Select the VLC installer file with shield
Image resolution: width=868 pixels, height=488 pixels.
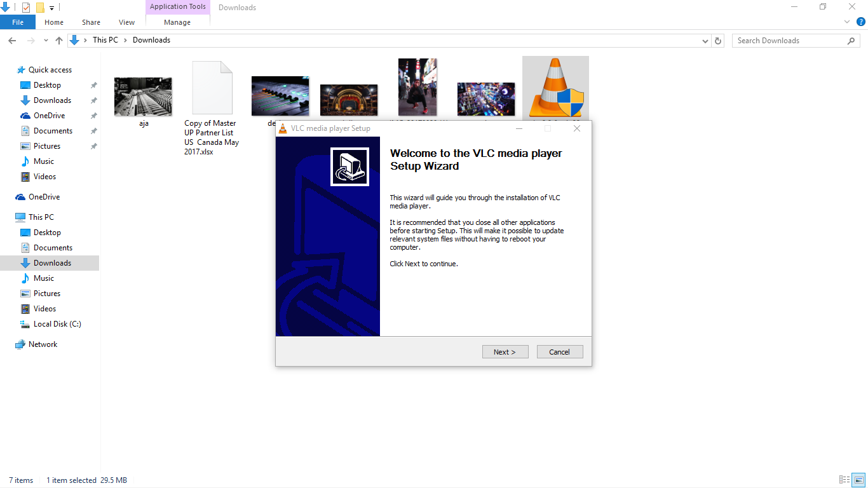pos(556,89)
